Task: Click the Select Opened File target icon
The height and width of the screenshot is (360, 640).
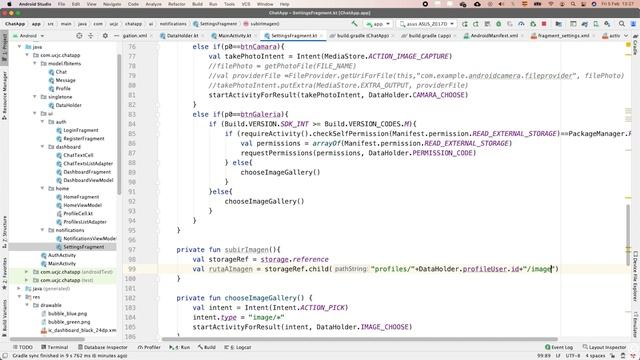Action: coord(79,36)
